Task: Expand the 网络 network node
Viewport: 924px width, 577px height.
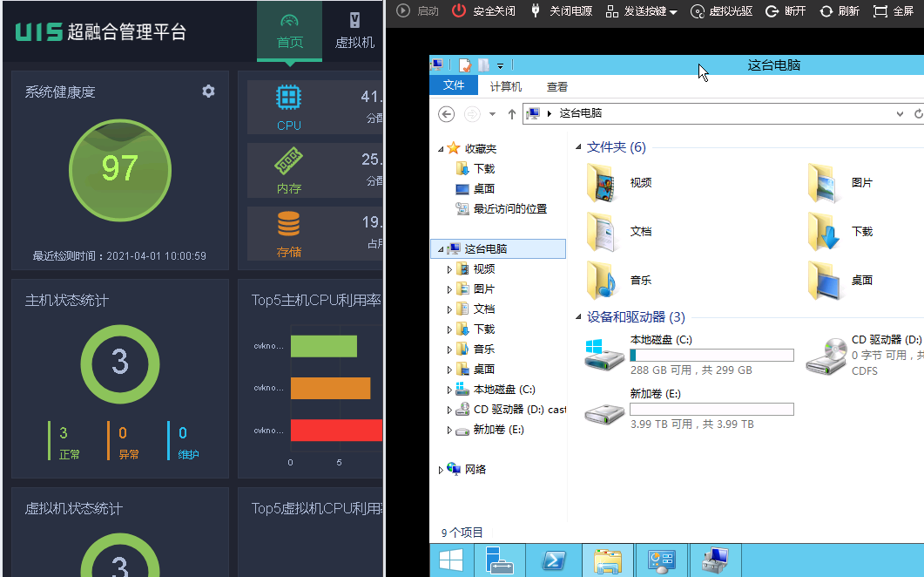Action: pos(440,470)
